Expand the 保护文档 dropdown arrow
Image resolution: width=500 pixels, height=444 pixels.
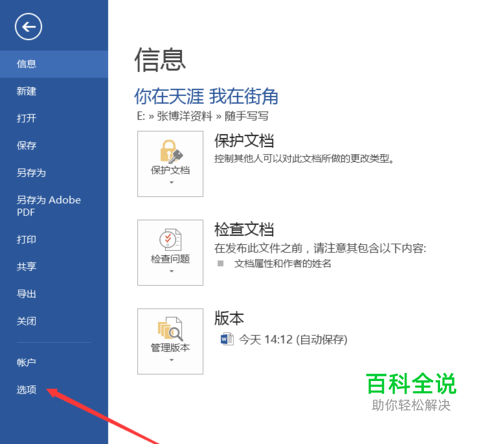[171, 183]
